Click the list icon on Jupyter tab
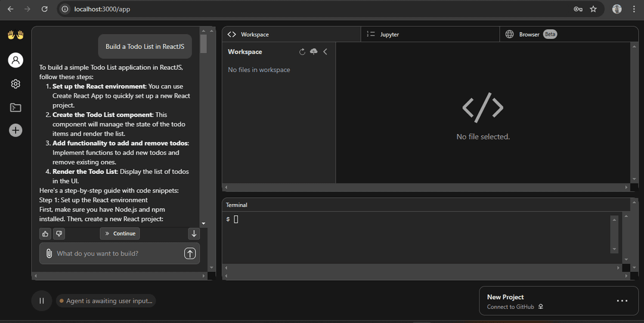This screenshot has height=323, width=644. point(370,34)
